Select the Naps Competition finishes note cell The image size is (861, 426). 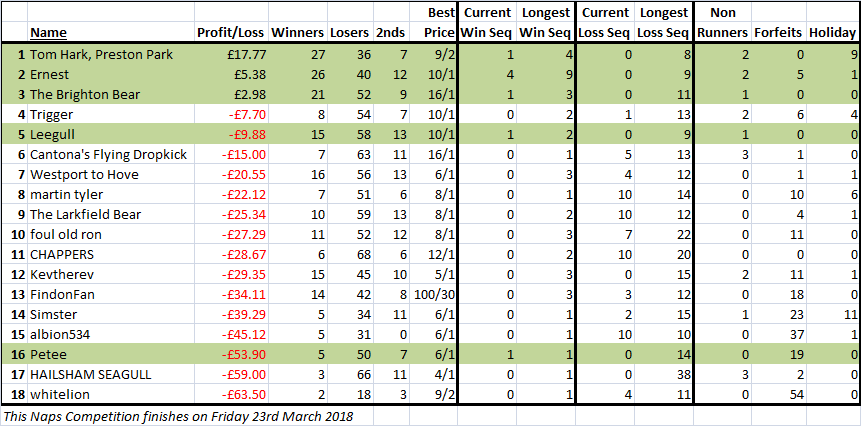[178, 416]
